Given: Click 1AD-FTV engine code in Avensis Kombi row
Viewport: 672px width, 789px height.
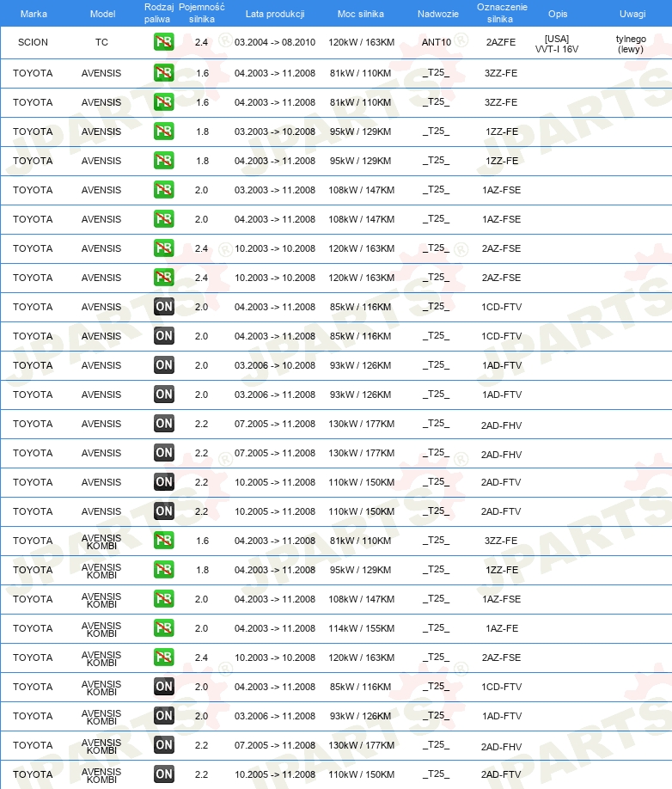Looking at the screenshot, I should pyautogui.click(x=502, y=716).
